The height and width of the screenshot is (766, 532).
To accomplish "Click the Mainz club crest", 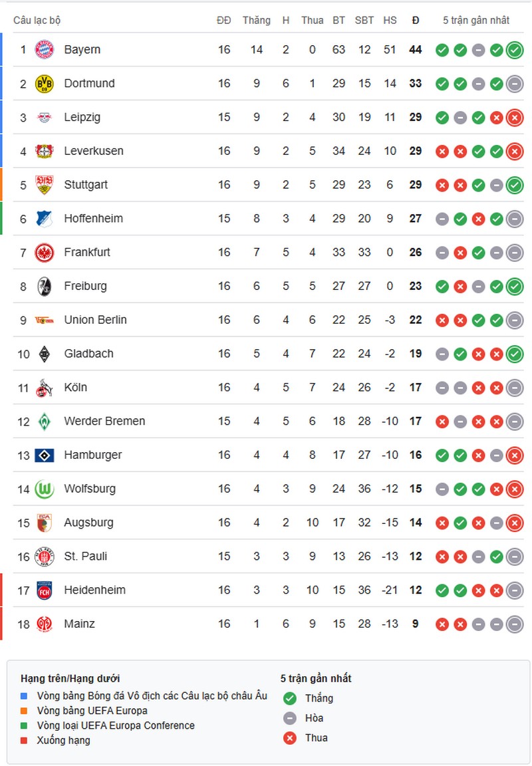I will pos(44,624).
